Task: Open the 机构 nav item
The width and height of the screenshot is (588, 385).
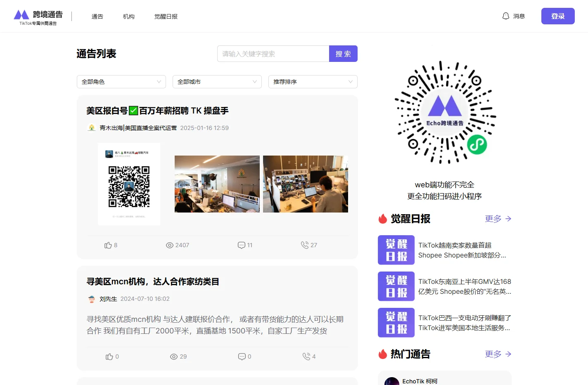Action: [129, 17]
